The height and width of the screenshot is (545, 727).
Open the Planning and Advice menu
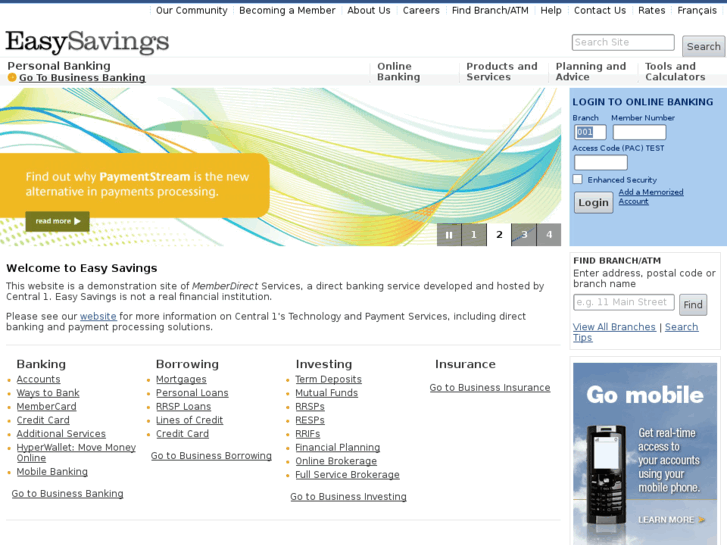(591, 72)
